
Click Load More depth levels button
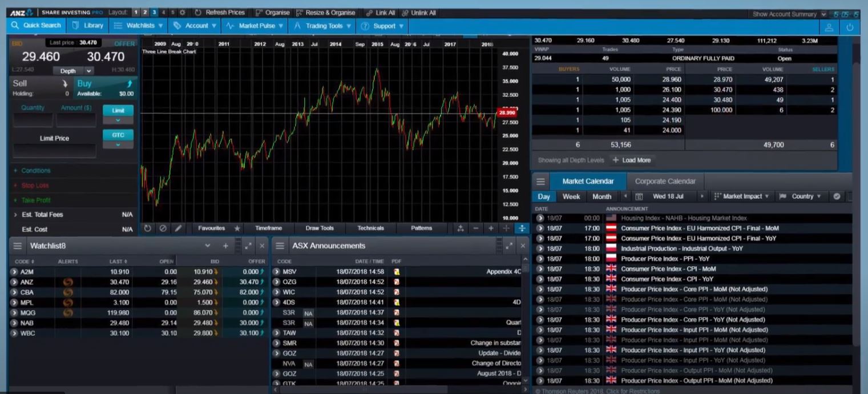(x=631, y=160)
